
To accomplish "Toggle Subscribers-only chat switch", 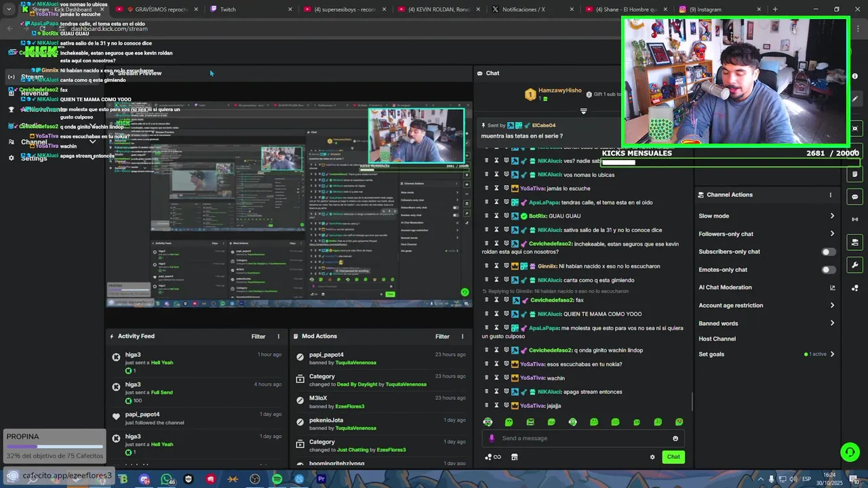I will (828, 251).
